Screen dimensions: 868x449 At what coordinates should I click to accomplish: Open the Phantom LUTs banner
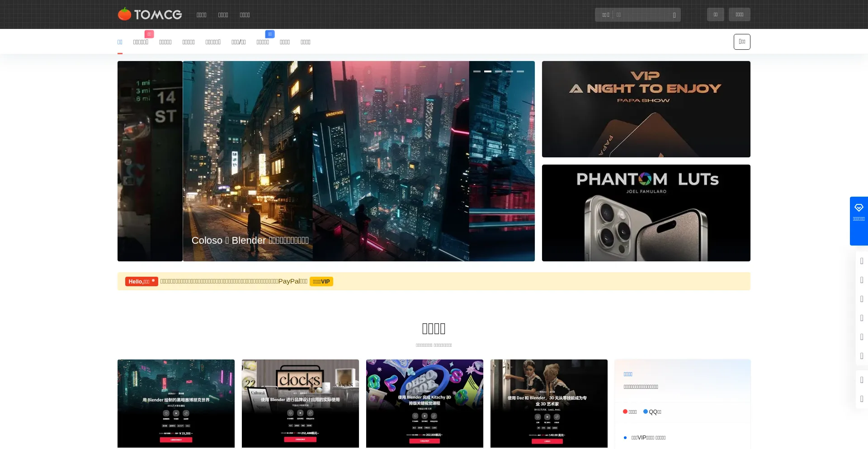pos(646,213)
